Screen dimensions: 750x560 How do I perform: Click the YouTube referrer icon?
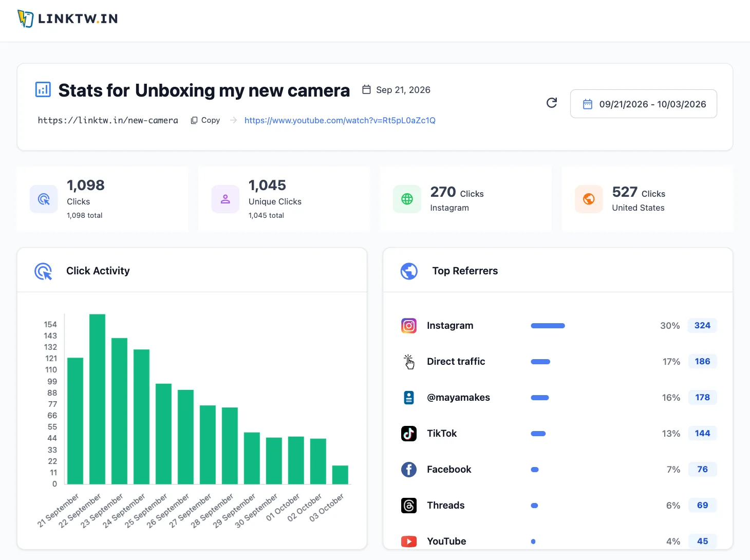(x=409, y=542)
